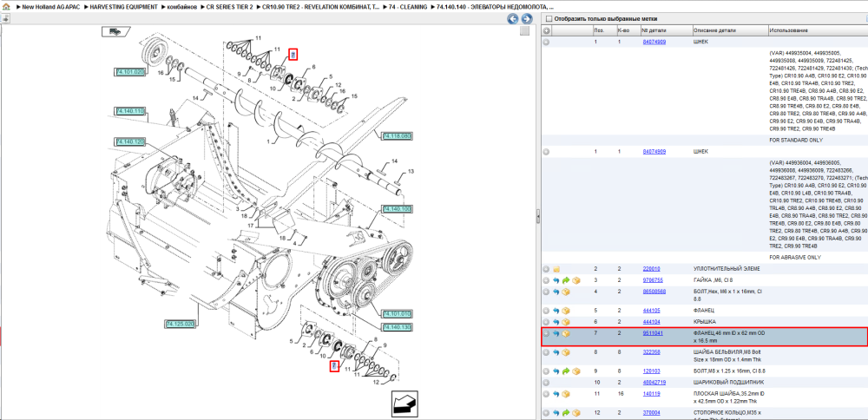Check 'Отобразить только выбранные метки' checkbox
Image resolution: width=868 pixels, height=420 pixels.
pos(548,19)
